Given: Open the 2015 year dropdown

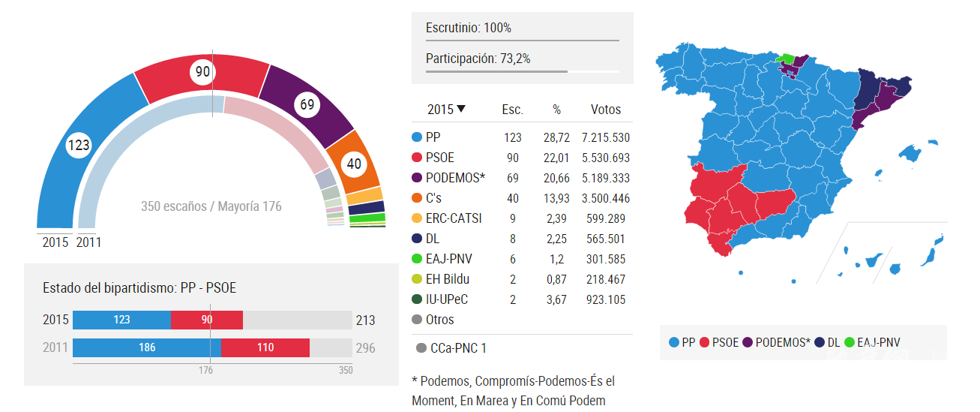Looking at the screenshot, I should click(447, 109).
